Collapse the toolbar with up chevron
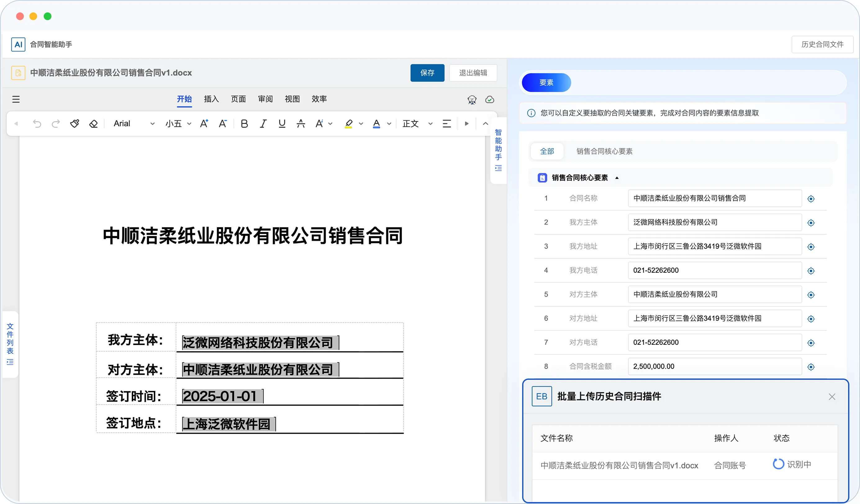This screenshot has height=504, width=860. 485,124
